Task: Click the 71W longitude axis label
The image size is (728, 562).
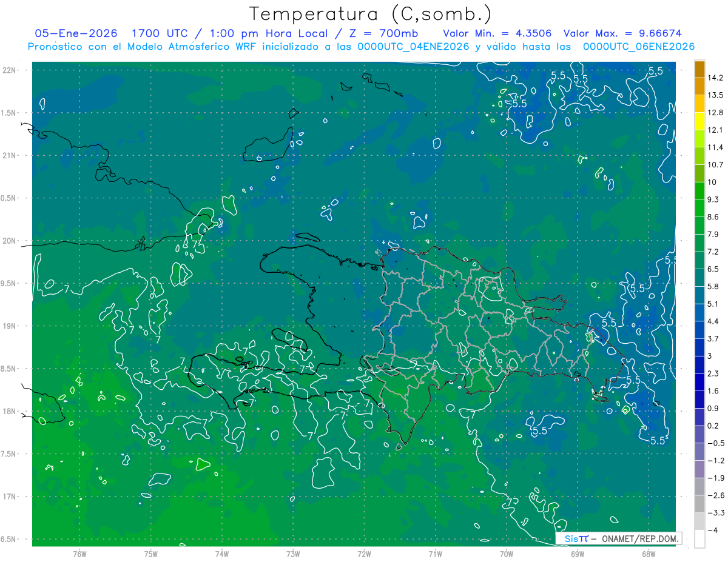Action: [435, 555]
